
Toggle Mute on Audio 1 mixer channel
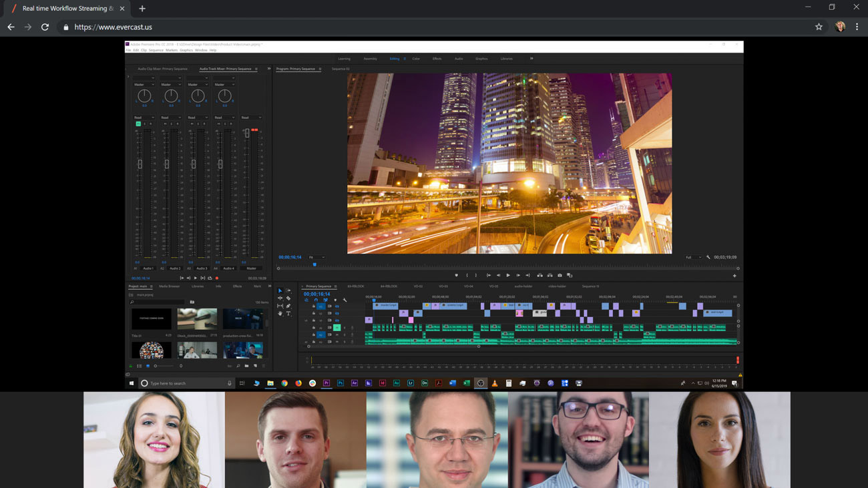point(138,124)
